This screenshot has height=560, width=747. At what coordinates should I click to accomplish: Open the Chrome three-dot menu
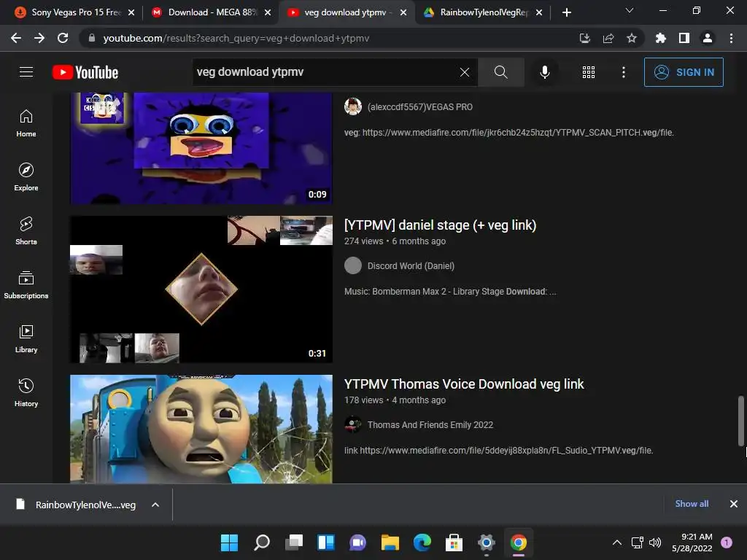point(731,38)
